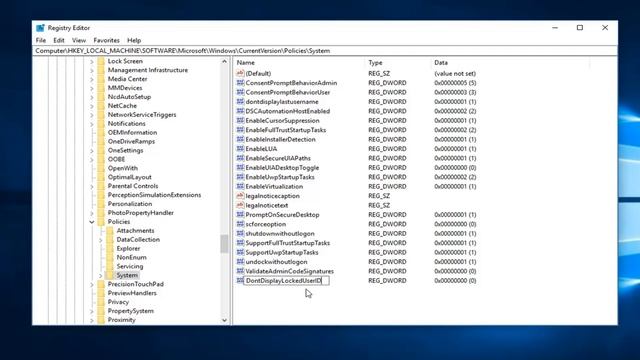Expand the Lock Screen key

click(x=92, y=61)
